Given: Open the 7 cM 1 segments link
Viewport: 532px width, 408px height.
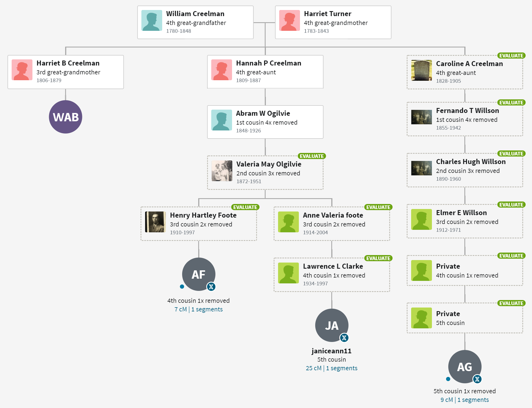Looking at the screenshot, I should [198, 309].
